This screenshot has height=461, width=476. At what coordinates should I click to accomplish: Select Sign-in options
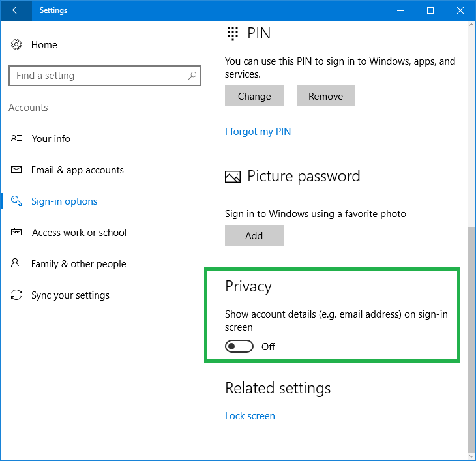(x=65, y=201)
